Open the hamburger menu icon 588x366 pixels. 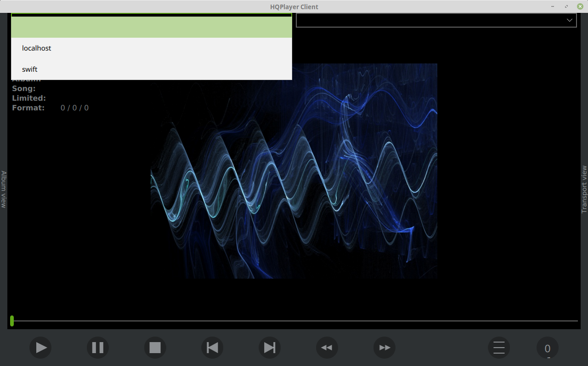coord(499,348)
